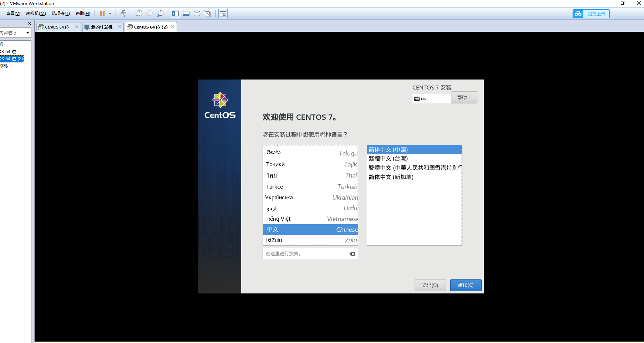Click the us keyboard layout indicator

(x=431, y=99)
